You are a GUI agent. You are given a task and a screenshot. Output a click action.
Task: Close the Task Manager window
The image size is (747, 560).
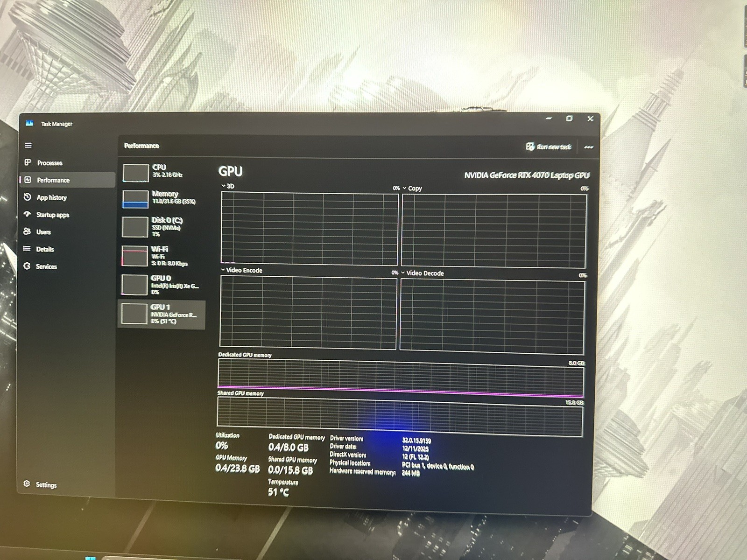pyautogui.click(x=590, y=119)
